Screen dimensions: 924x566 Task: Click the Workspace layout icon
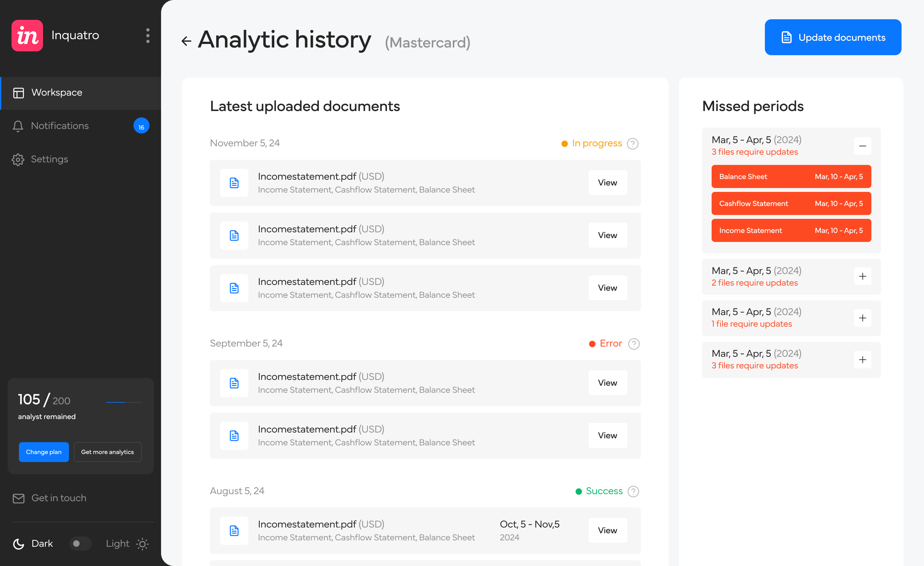(x=18, y=93)
